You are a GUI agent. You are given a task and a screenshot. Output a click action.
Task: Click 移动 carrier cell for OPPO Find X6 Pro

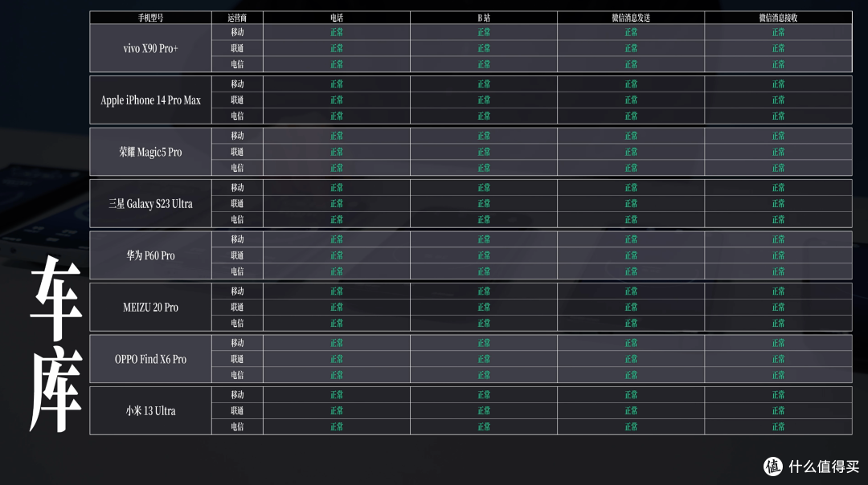click(237, 343)
